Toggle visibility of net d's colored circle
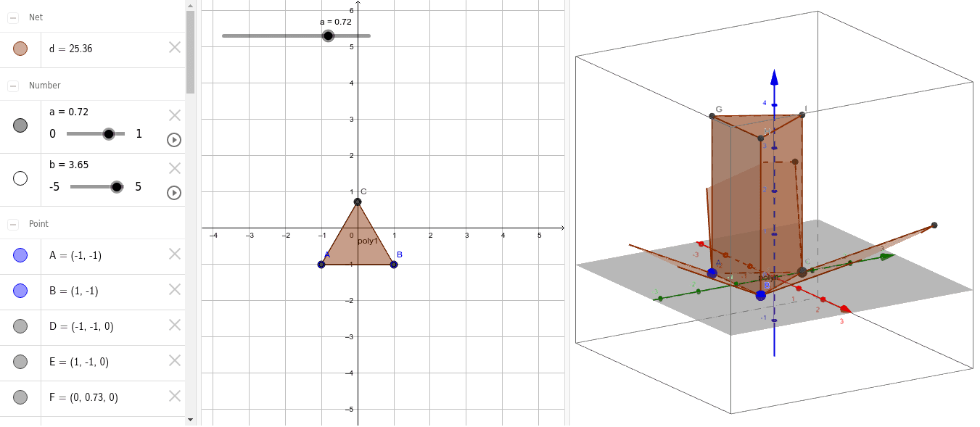Viewport: 980px width, 427px height. point(20,49)
